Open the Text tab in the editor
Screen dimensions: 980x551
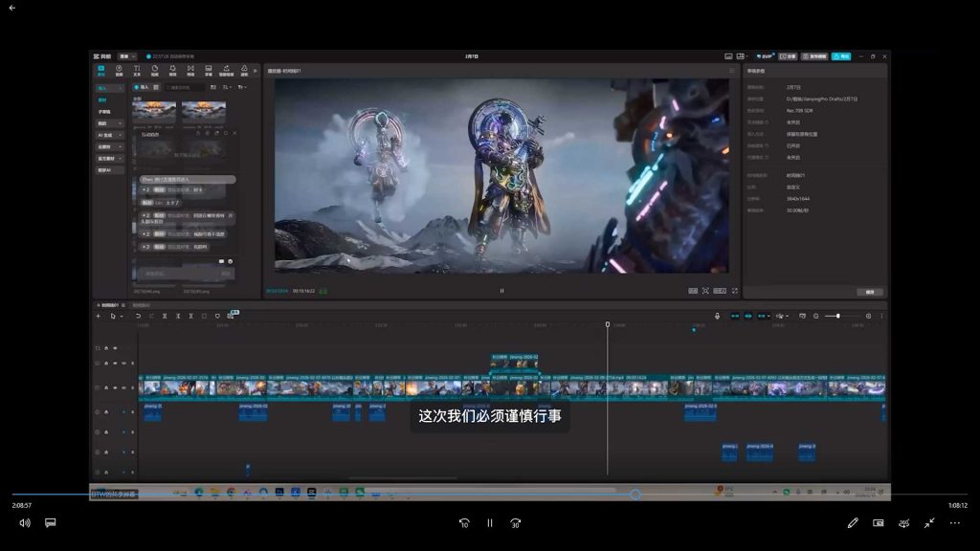tap(137, 71)
